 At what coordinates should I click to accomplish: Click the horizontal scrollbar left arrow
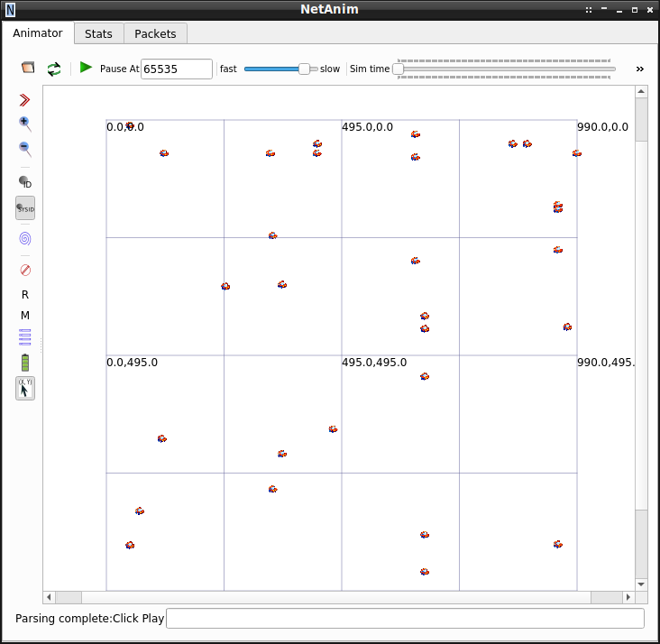[49, 597]
